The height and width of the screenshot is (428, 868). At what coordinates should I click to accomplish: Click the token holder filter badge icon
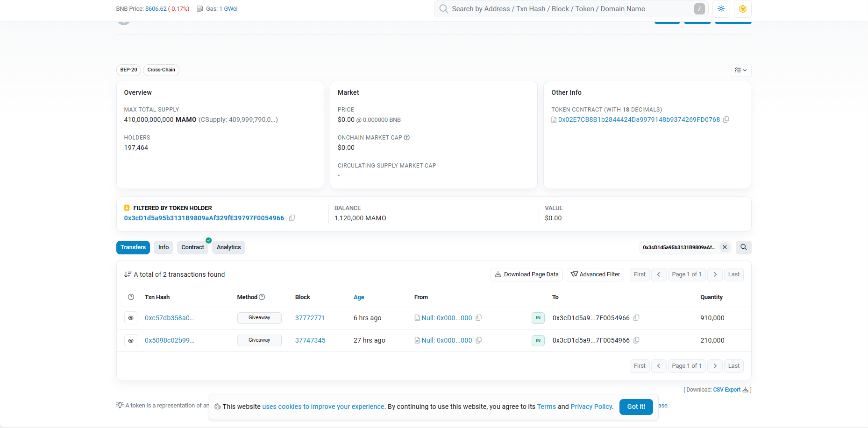tap(127, 208)
